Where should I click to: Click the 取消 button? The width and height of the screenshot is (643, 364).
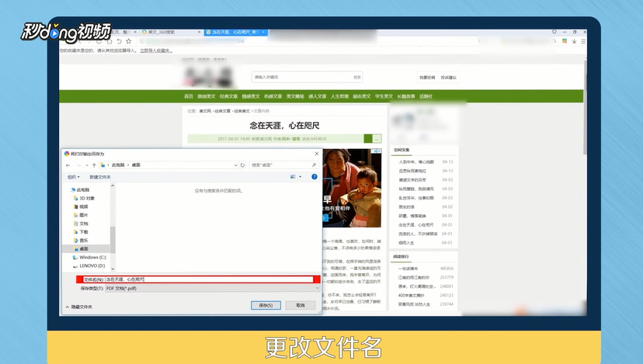(x=301, y=305)
